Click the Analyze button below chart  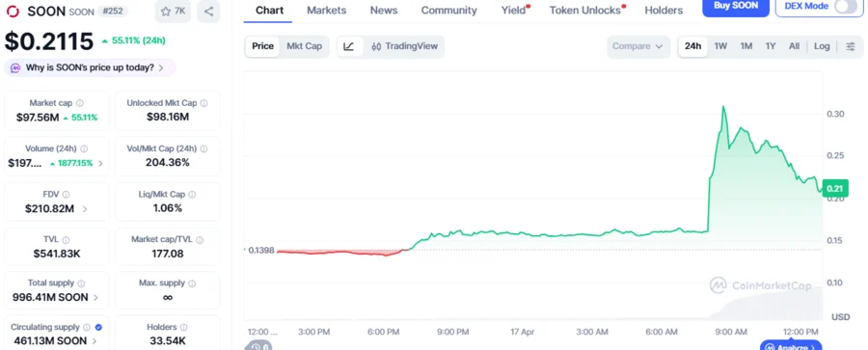pos(791,346)
